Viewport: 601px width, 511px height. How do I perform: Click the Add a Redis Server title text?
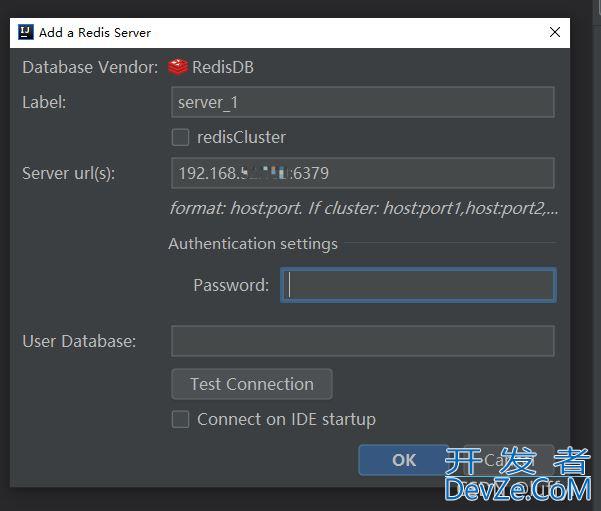click(95, 33)
